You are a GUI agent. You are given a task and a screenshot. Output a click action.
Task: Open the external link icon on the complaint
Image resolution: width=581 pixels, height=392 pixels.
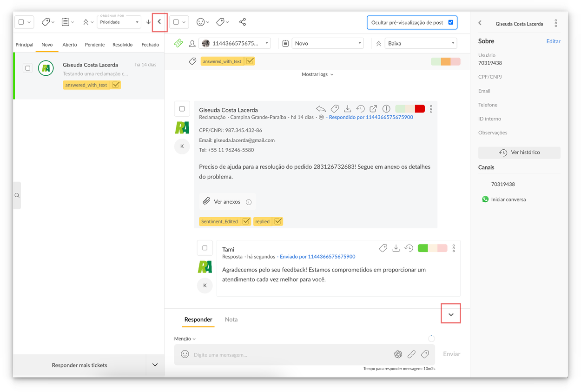pyautogui.click(x=373, y=109)
